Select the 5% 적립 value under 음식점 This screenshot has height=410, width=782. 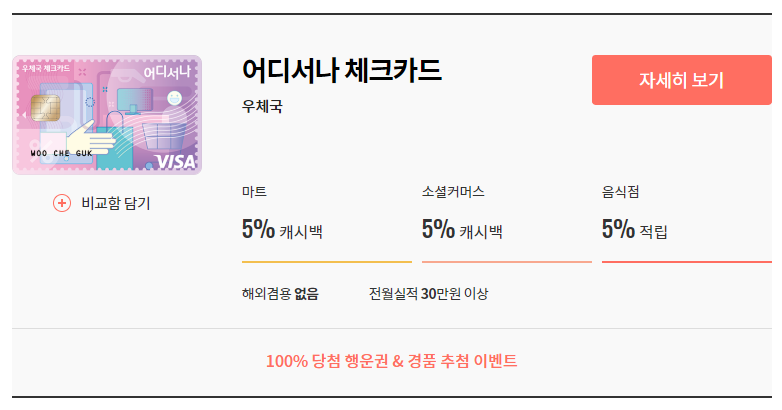click(634, 230)
